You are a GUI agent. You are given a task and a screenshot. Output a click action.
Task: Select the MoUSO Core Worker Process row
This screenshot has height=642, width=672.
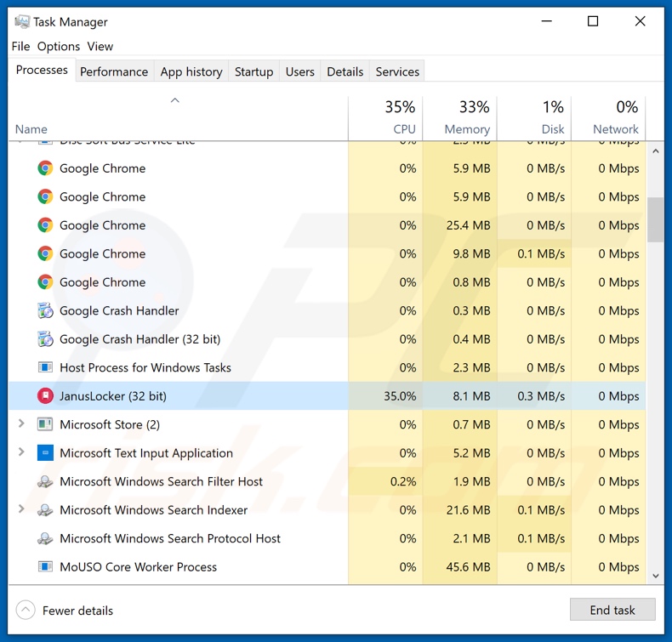[327, 566]
